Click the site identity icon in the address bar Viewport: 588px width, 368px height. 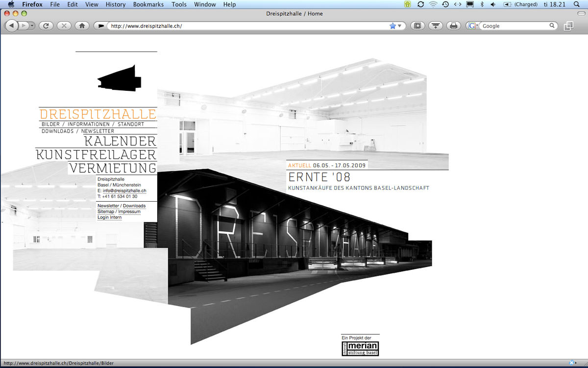coord(101,26)
